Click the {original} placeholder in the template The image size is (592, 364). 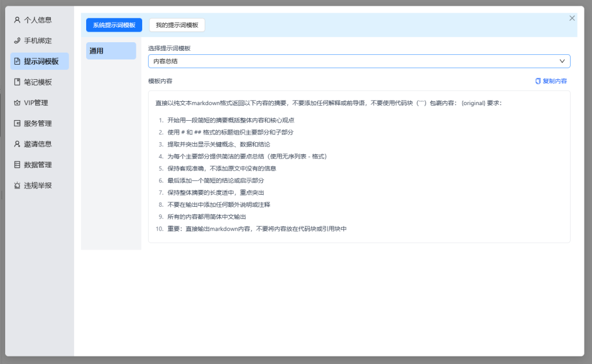coord(473,103)
